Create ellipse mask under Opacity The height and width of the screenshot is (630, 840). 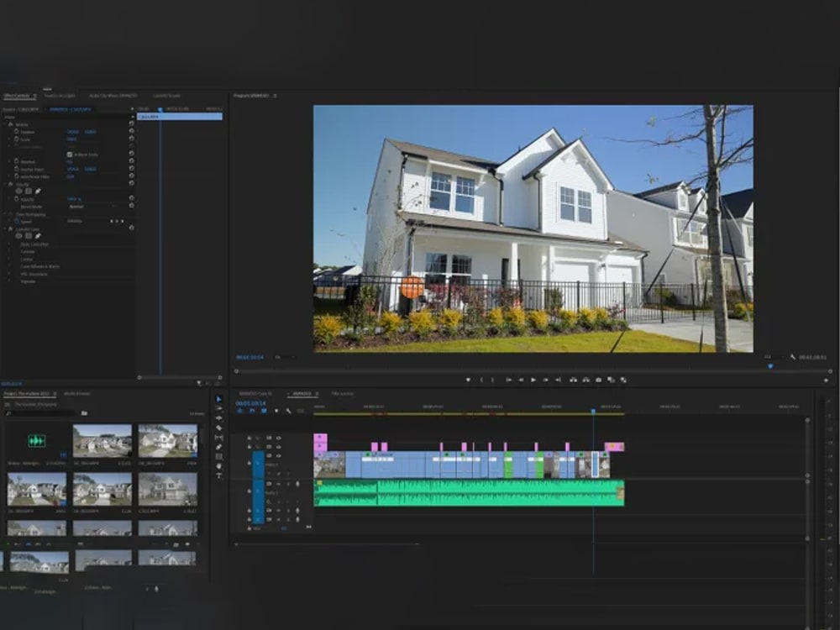pyautogui.click(x=18, y=192)
